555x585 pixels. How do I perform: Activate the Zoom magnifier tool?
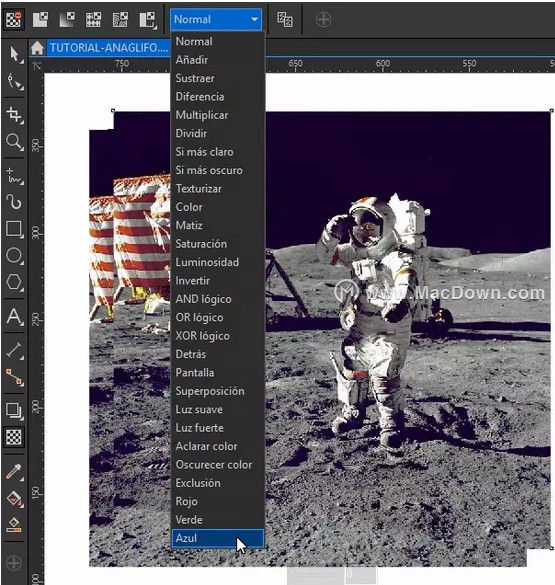point(14,142)
